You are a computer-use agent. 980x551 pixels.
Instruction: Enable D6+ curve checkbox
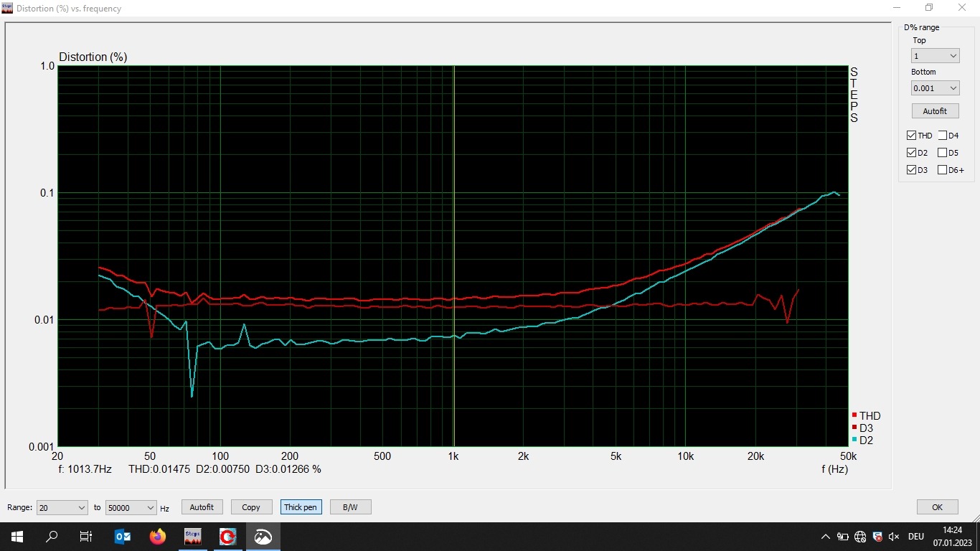[942, 170]
